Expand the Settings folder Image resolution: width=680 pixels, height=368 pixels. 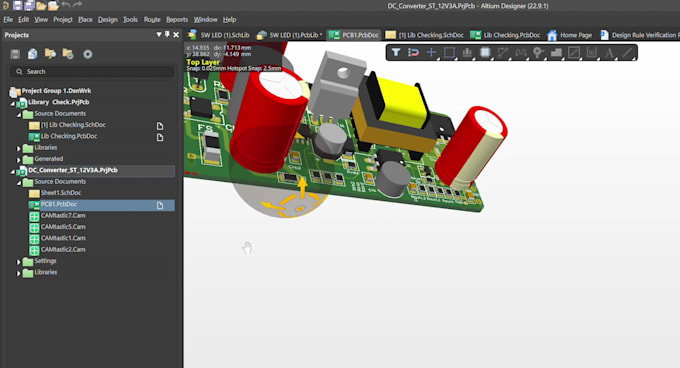(19, 262)
